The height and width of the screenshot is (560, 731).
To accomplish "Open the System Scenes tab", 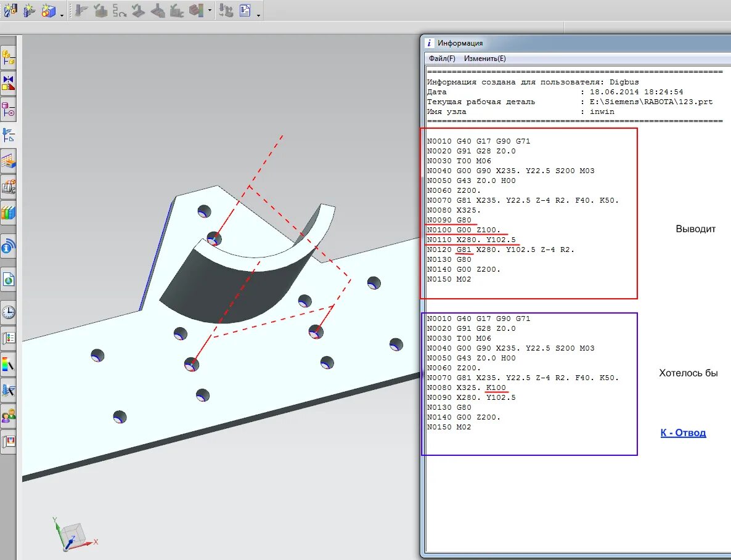I will click(9, 441).
